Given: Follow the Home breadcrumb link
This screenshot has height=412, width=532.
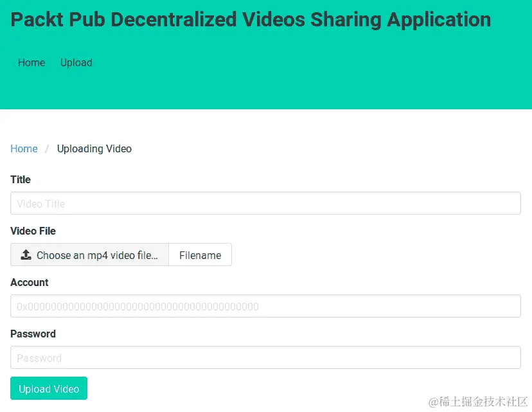Looking at the screenshot, I should pos(24,148).
